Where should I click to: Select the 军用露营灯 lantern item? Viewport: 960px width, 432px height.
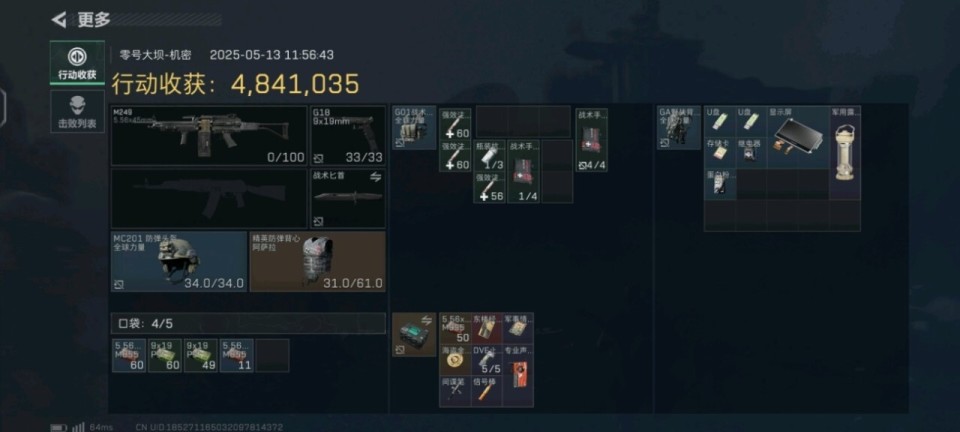[x=845, y=153]
